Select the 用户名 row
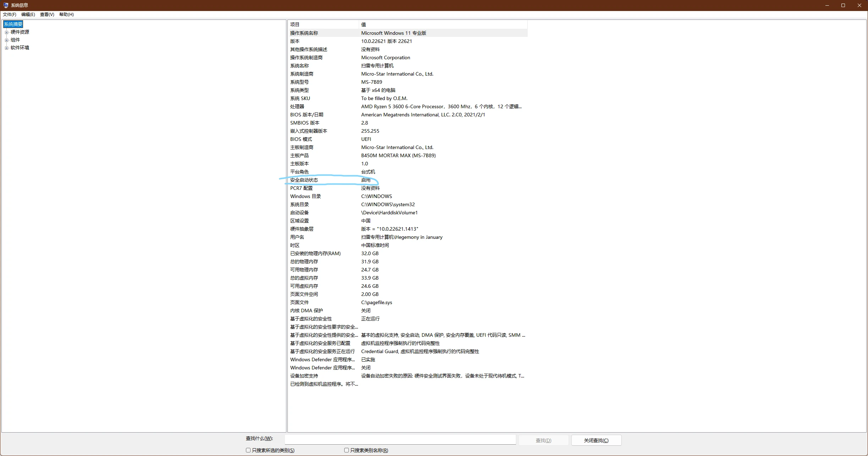 408,237
